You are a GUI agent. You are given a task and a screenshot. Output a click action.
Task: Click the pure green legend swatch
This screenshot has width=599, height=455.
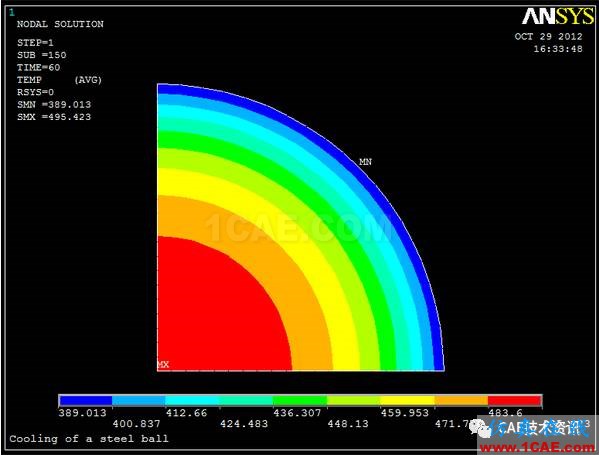pyautogui.click(x=300, y=400)
